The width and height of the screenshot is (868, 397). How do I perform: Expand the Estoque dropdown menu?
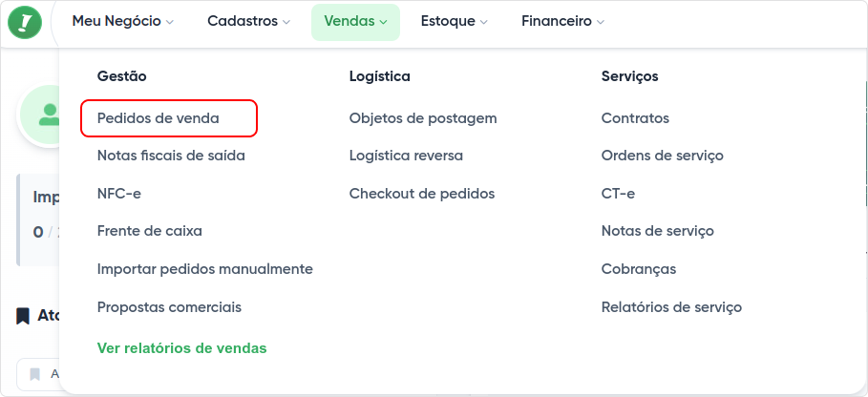coord(454,21)
